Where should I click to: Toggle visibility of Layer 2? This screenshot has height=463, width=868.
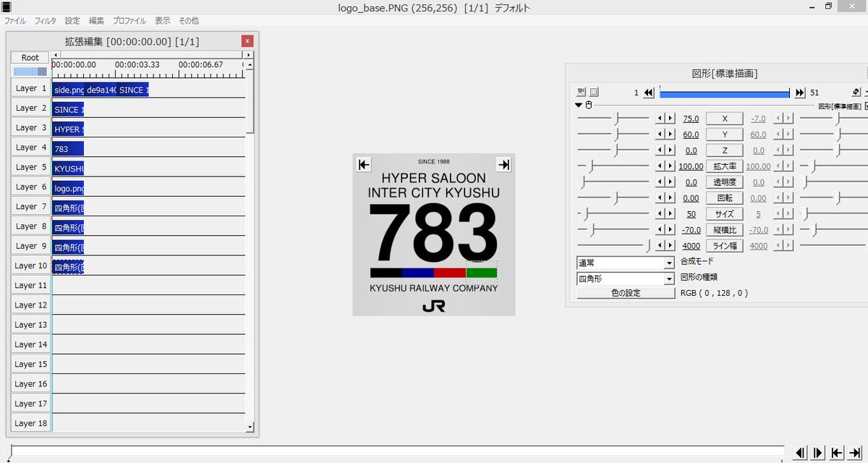click(31, 108)
